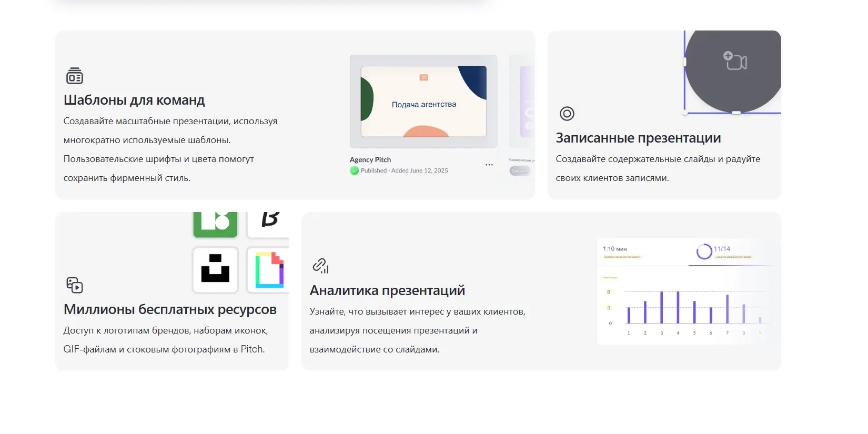Click the Giphy logo tile
868x434 pixels.
[268, 269]
